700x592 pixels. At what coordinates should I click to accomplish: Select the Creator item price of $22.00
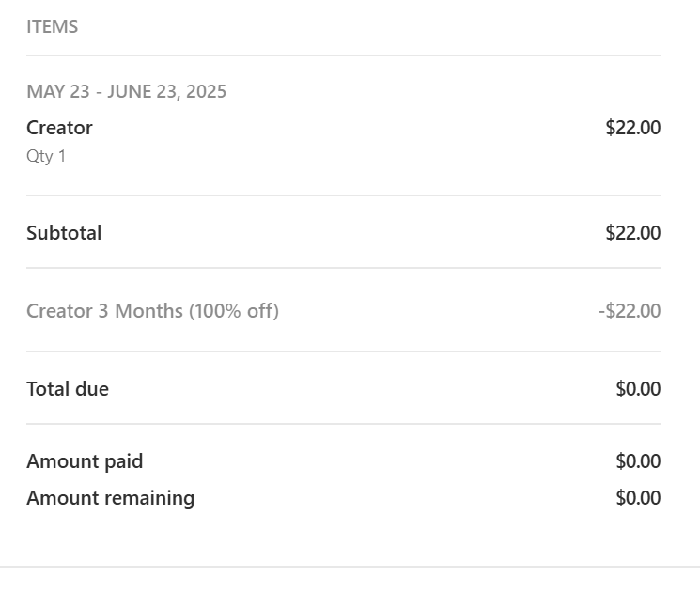point(632,128)
